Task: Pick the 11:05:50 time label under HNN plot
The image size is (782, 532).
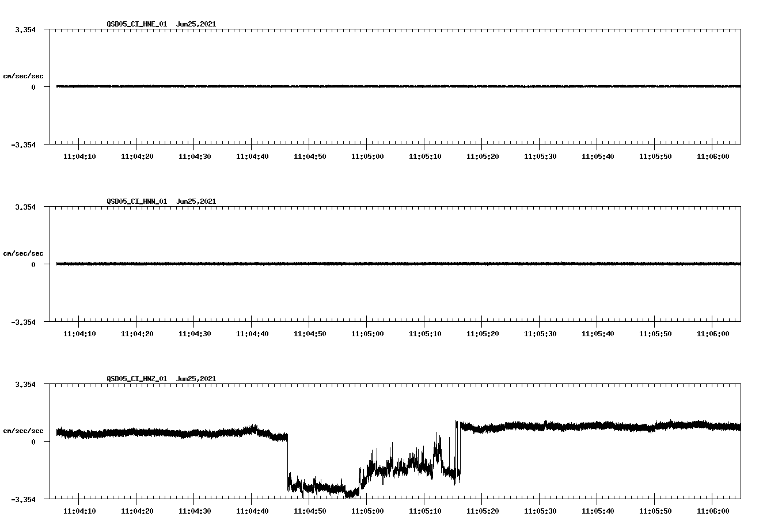Action: point(655,334)
